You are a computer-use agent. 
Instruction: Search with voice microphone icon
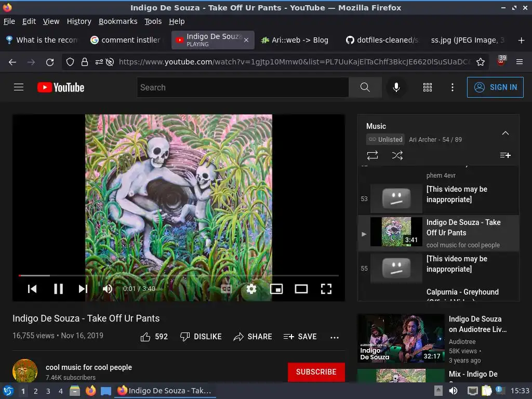[x=396, y=87]
